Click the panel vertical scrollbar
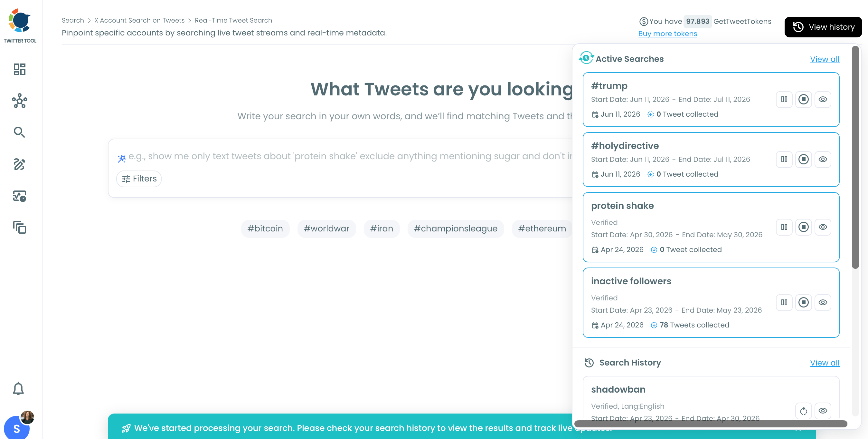Screen dimensions: 868x439 (855, 157)
